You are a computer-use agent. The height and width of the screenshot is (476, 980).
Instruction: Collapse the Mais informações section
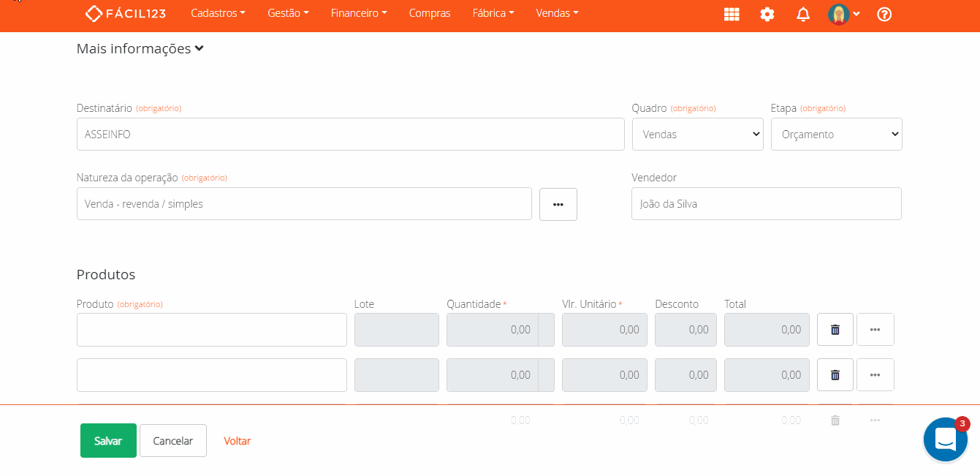140,48
